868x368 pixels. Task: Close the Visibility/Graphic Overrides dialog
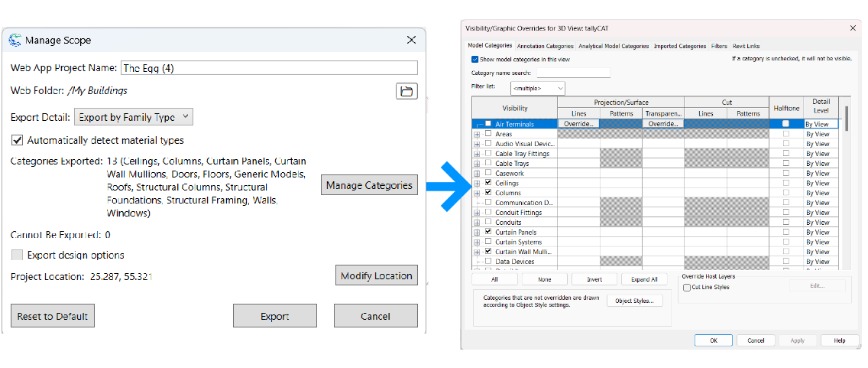click(853, 28)
